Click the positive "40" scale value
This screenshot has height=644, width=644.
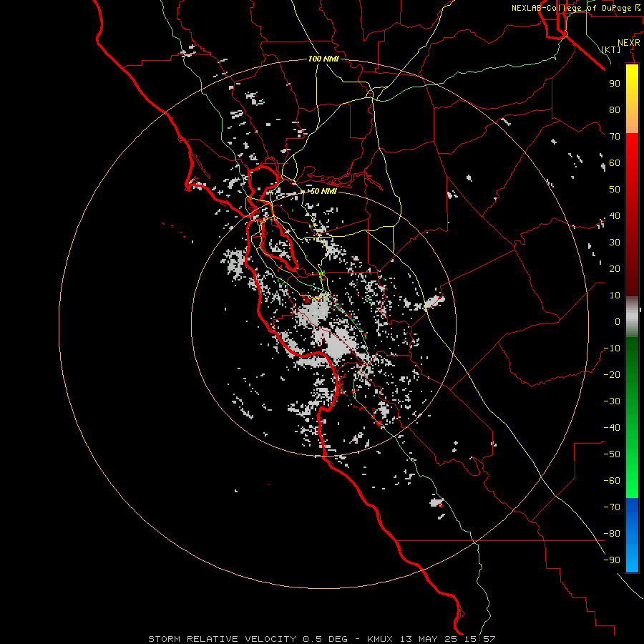[x=615, y=215]
